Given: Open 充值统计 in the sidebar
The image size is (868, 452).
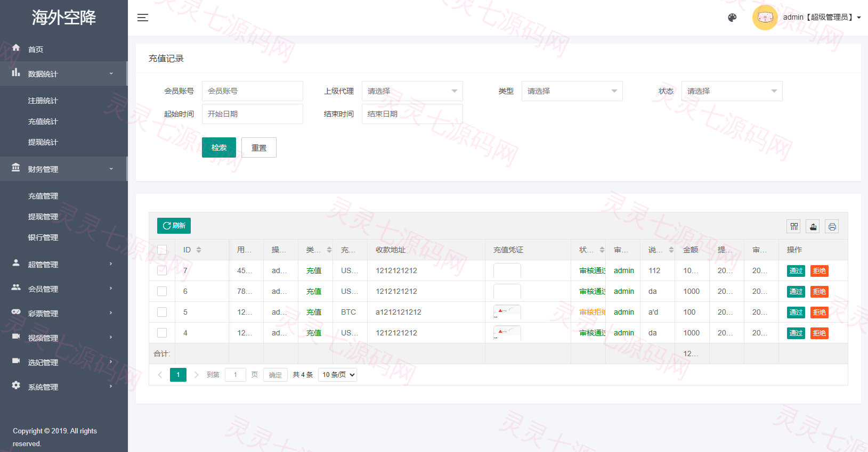Looking at the screenshot, I should (43, 121).
